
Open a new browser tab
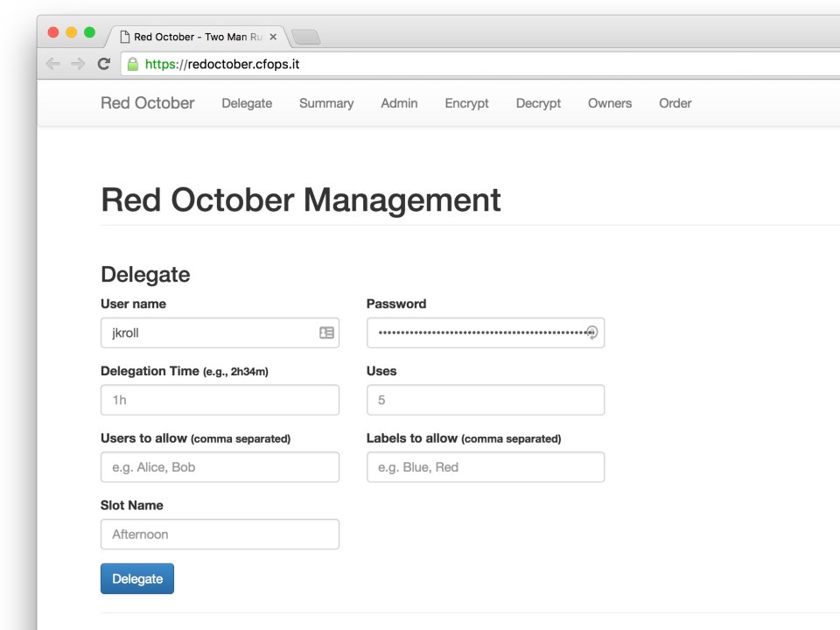(x=306, y=37)
